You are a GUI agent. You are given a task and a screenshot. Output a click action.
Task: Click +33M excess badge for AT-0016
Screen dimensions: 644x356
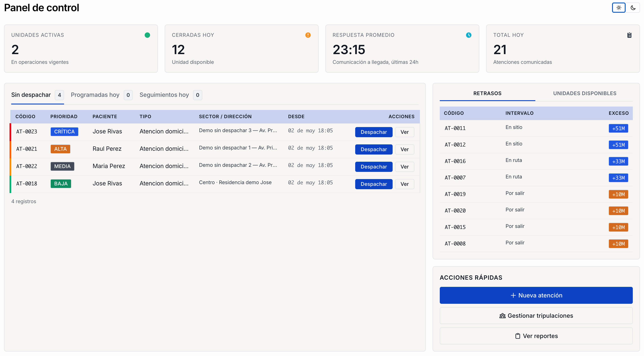(618, 162)
